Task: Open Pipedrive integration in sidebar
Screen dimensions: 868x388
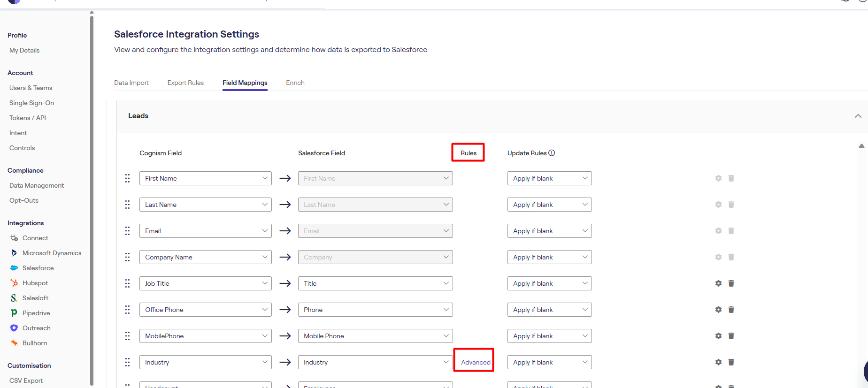Action: (36, 313)
